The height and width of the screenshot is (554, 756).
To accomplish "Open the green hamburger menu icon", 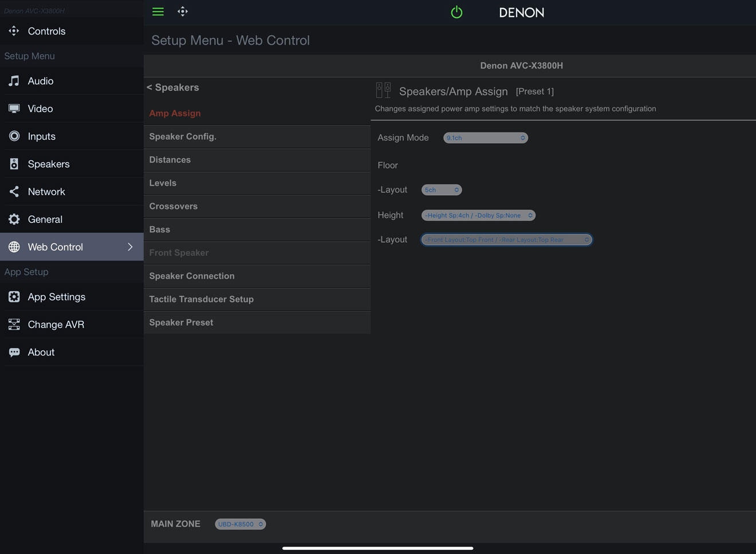I will (x=158, y=11).
